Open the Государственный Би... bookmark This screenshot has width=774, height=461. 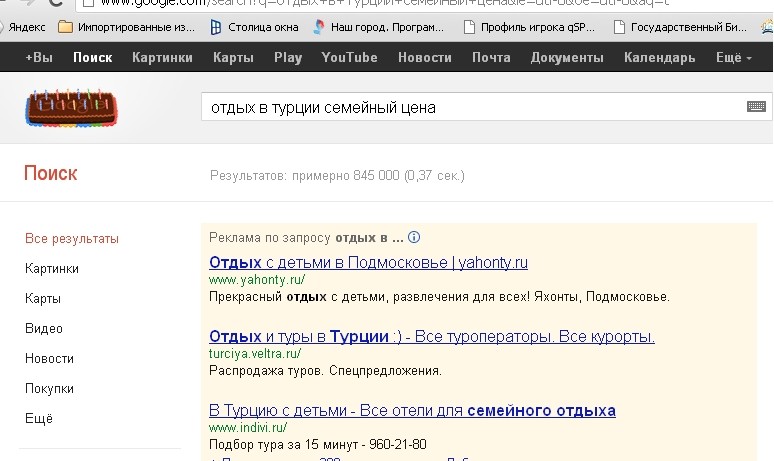(x=680, y=27)
